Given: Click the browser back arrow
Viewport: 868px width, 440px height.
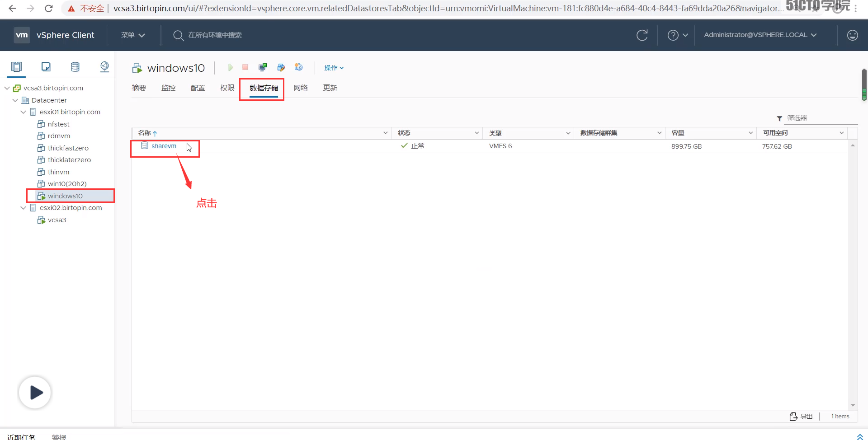Looking at the screenshot, I should [12, 8].
